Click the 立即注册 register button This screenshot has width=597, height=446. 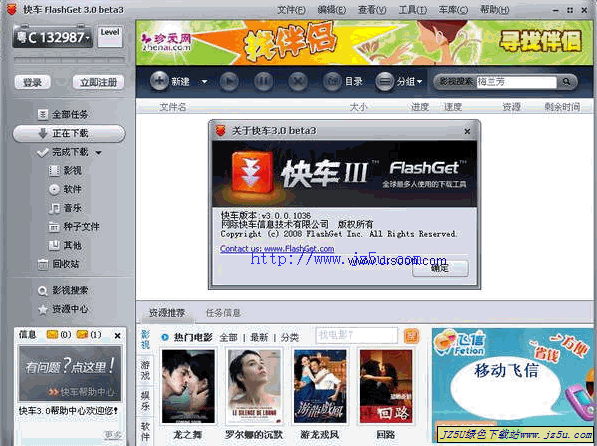98,82
